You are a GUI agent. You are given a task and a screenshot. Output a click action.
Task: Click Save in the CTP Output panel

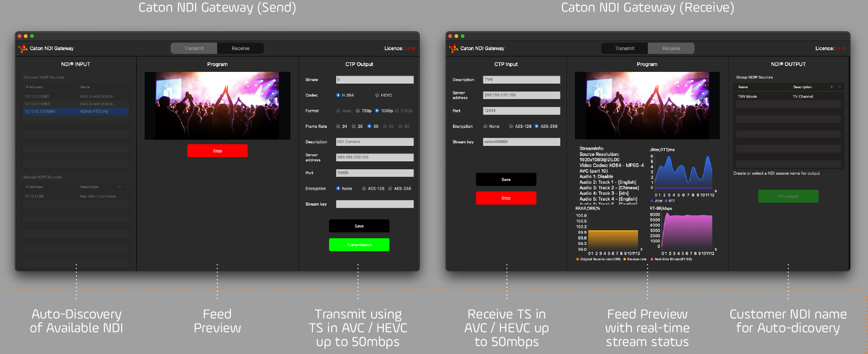(359, 226)
